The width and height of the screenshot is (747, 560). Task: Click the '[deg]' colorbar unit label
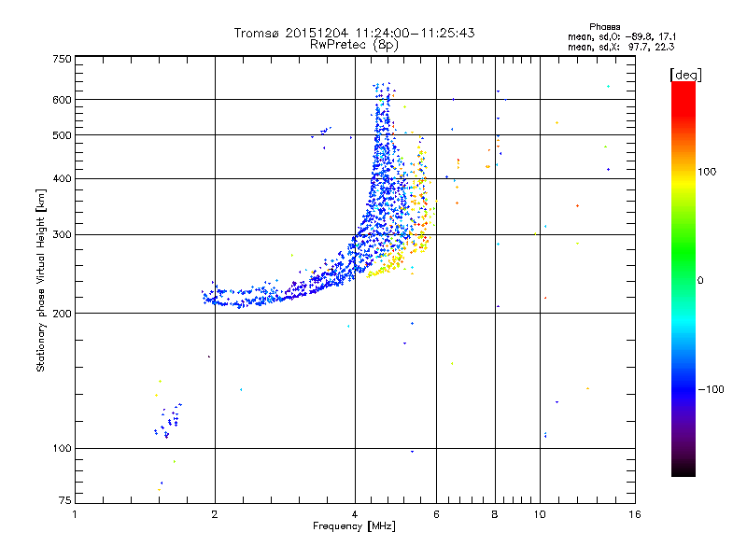tap(685, 75)
